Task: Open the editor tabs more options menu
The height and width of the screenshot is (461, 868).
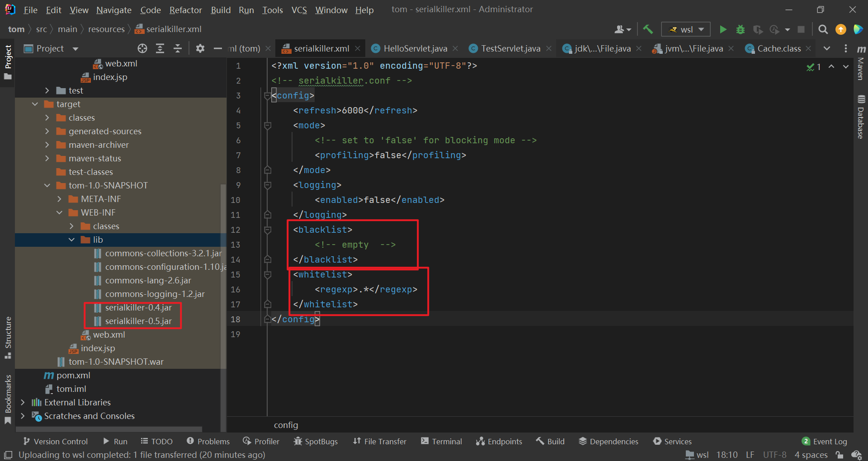Action: point(845,48)
